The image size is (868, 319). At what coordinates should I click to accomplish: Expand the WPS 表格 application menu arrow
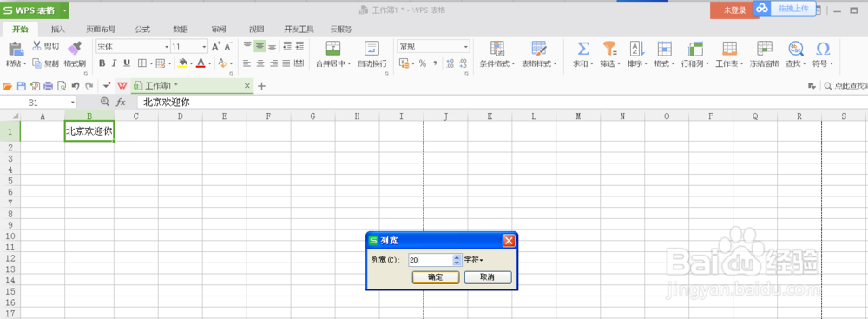click(x=65, y=10)
